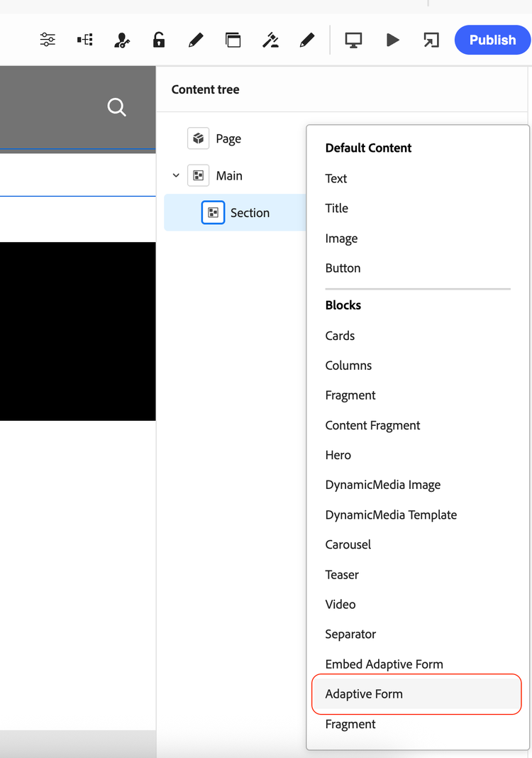Select the Section item in content tree
Viewport: 532px width, 758px height.
click(249, 212)
